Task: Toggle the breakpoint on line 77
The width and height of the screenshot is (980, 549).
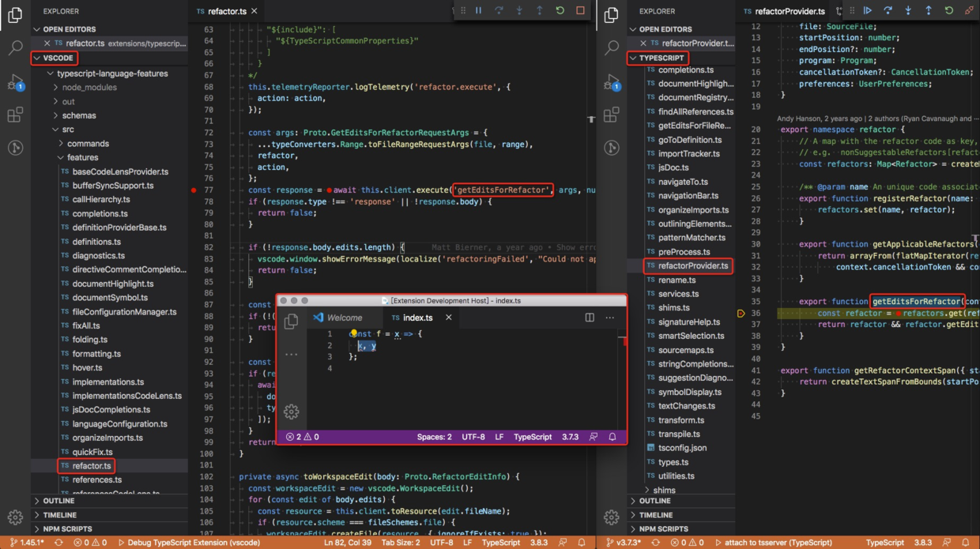Action: pos(194,190)
